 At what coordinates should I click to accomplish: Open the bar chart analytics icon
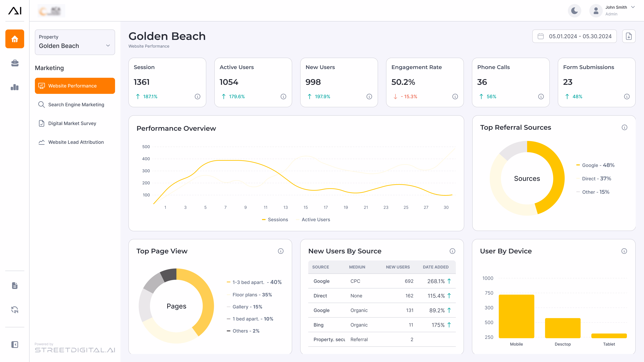tap(15, 87)
